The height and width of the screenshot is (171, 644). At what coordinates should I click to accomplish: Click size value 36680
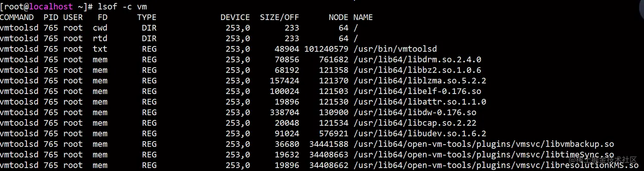click(x=287, y=144)
